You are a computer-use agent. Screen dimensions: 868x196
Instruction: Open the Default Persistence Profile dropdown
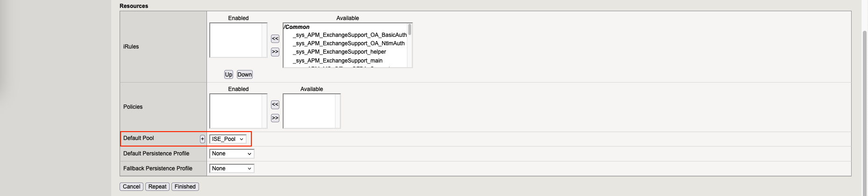[232, 154]
